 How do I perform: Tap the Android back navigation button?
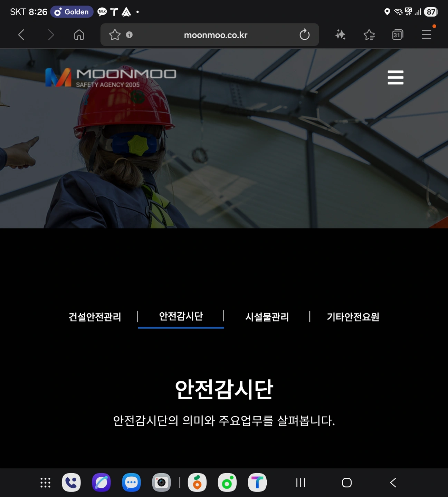tap(393, 483)
